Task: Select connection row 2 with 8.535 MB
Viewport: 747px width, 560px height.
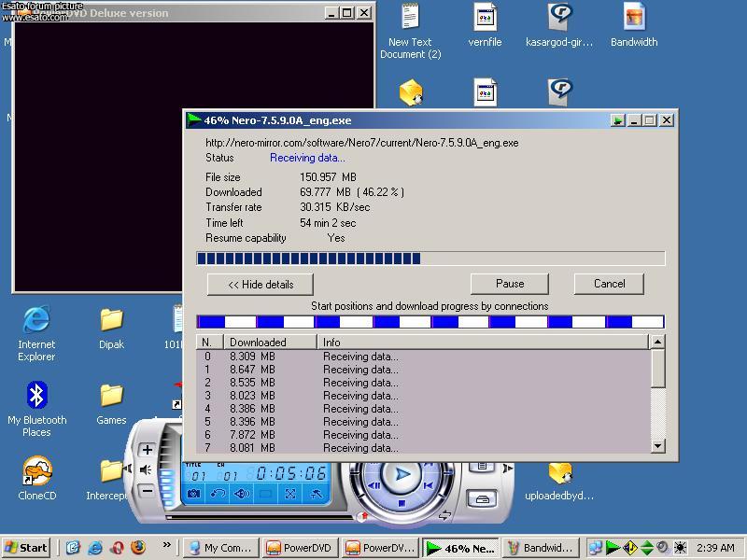Action: click(x=424, y=383)
